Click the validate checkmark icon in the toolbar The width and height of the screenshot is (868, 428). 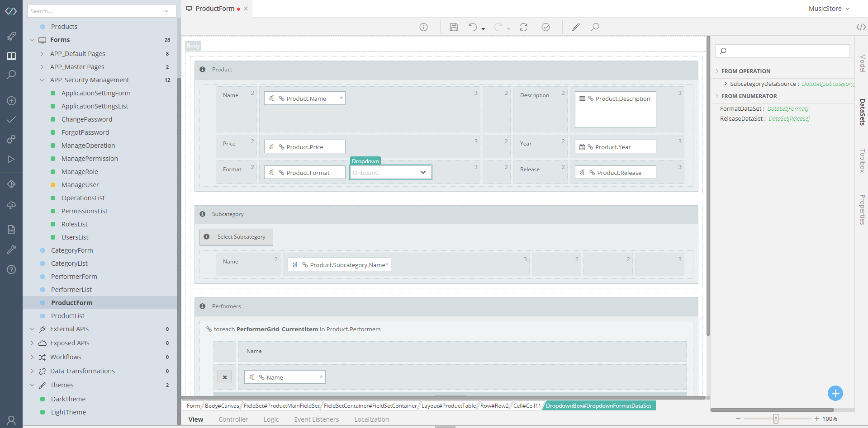click(x=545, y=27)
